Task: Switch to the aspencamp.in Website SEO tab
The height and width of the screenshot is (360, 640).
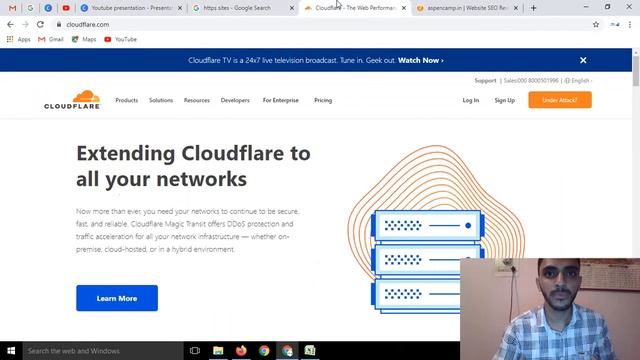Action: point(467,8)
